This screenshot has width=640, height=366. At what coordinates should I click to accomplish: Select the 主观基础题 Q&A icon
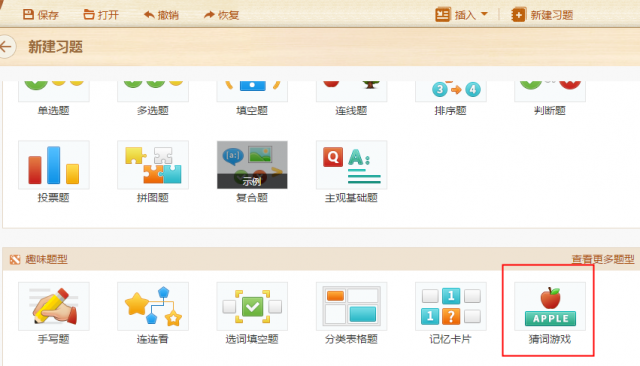[x=351, y=165]
